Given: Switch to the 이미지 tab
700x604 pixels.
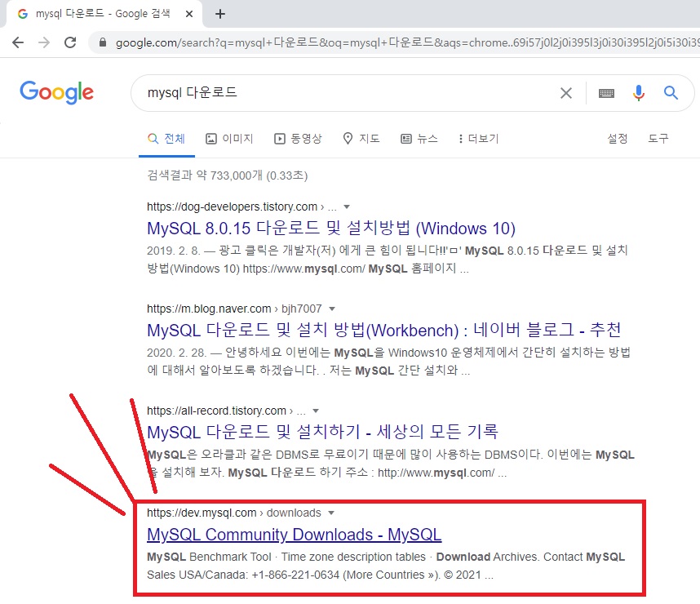Looking at the screenshot, I should (229, 139).
